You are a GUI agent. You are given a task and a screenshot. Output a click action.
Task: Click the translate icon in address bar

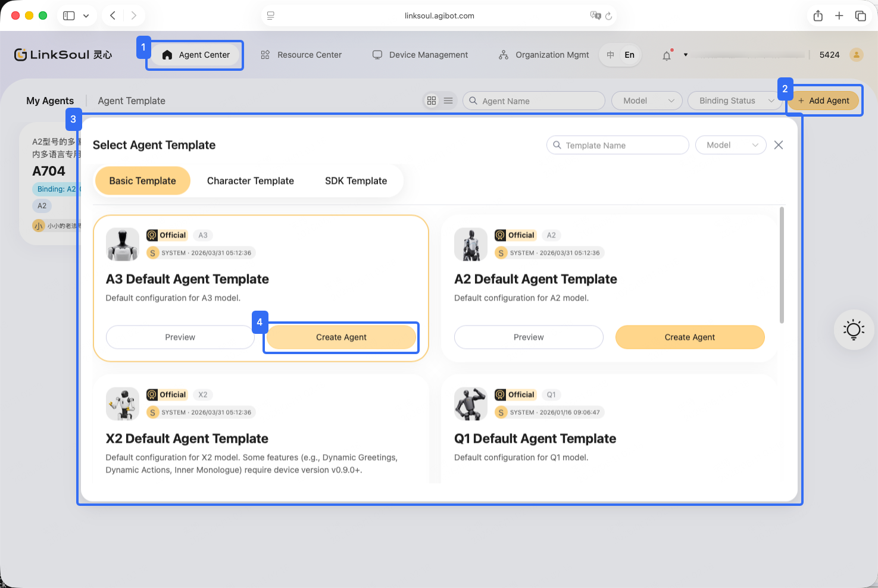coord(595,15)
